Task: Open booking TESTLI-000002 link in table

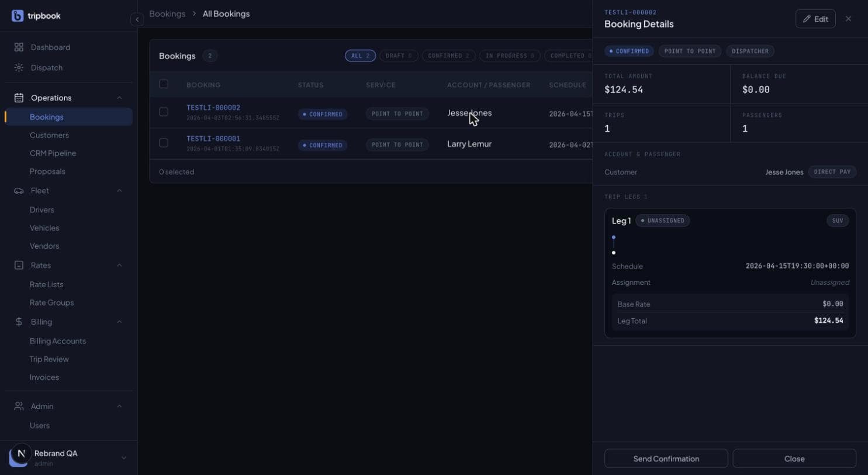Action: (x=213, y=108)
